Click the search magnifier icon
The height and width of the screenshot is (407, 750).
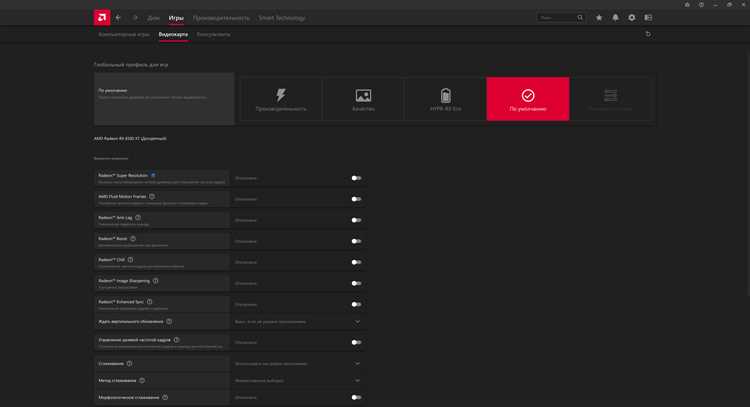tap(580, 18)
